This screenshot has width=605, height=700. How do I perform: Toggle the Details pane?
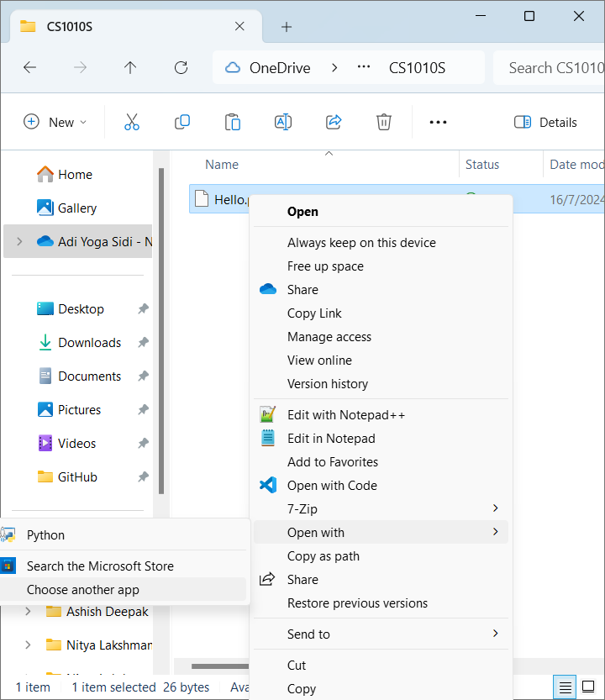coord(545,122)
